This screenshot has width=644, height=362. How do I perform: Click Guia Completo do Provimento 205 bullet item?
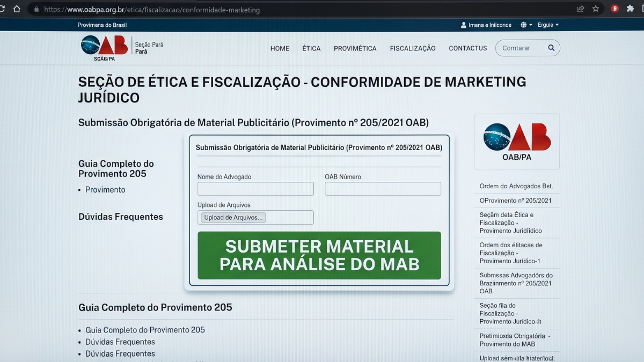145,330
